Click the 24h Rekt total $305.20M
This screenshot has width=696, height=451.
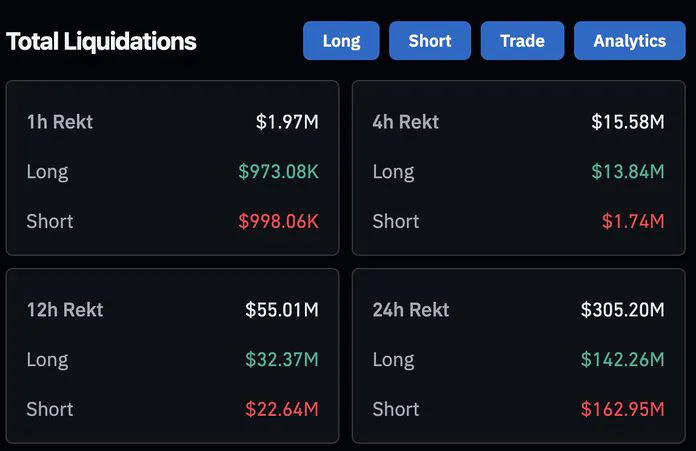pos(622,310)
